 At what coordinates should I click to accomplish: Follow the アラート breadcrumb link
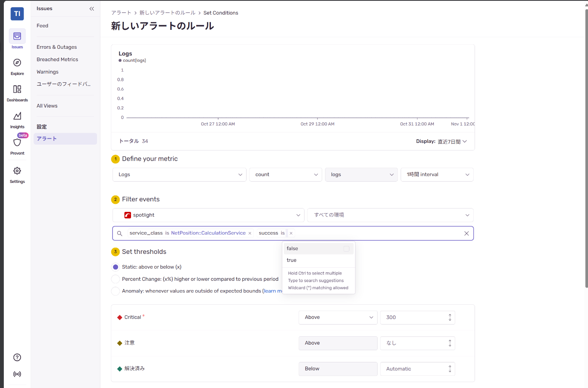(121, 13)
